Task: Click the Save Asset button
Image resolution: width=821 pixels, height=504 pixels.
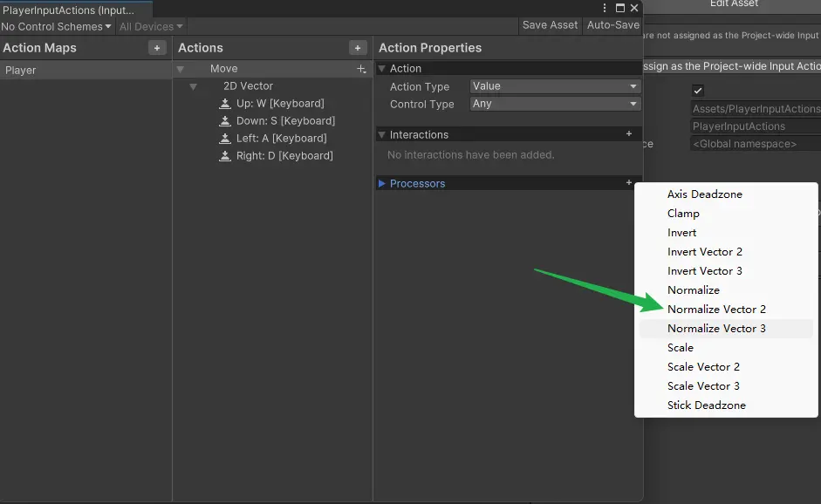Action: click(550, 25)
